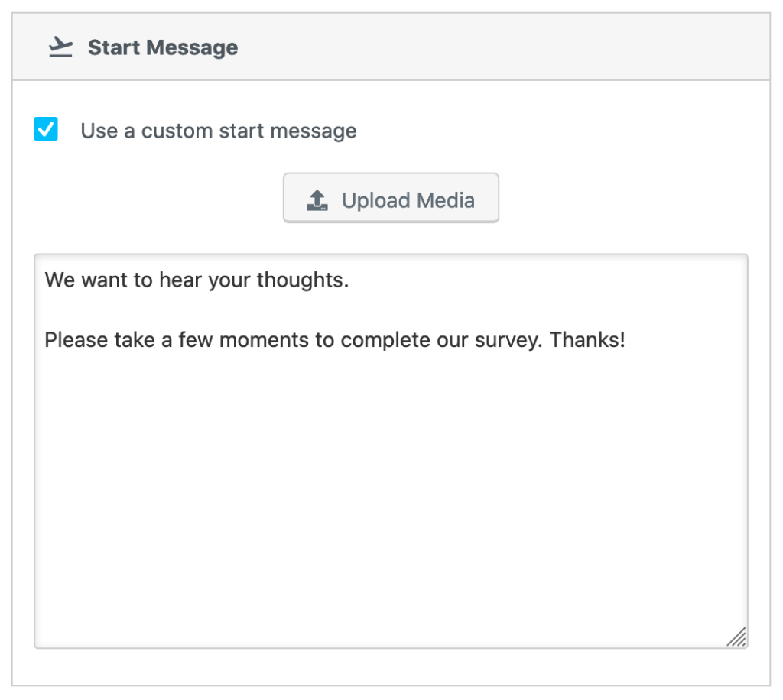Click the word "thoughts" in the message
The height and width of the screenshot is (700, 783).
pos(302,280)
